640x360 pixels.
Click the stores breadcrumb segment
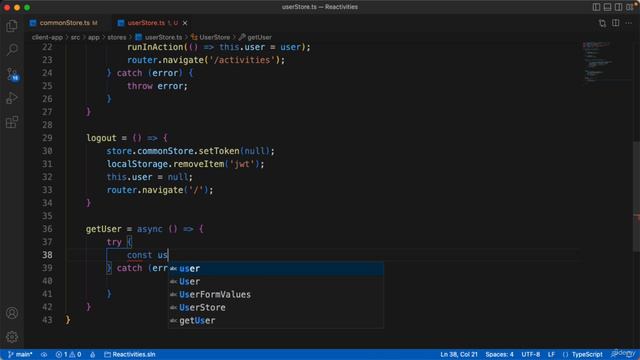point(117,37)
